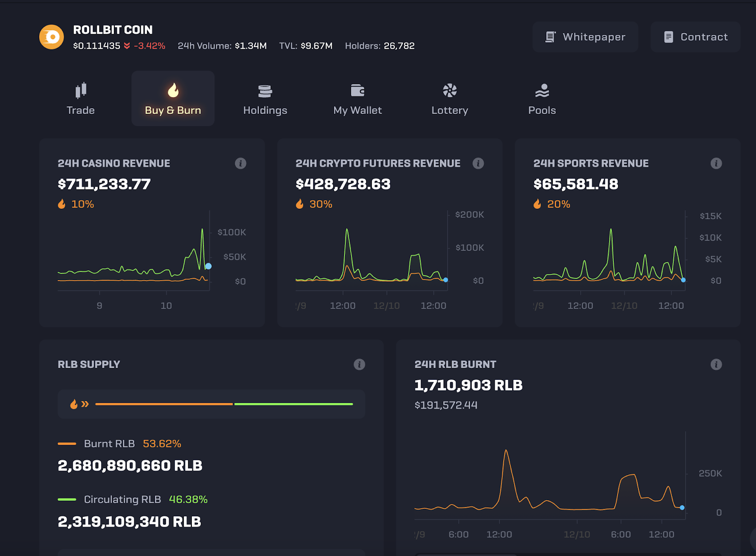Click the crypto futures 30% burn flame icon
The image size is (756, 556).
[300, 204]
